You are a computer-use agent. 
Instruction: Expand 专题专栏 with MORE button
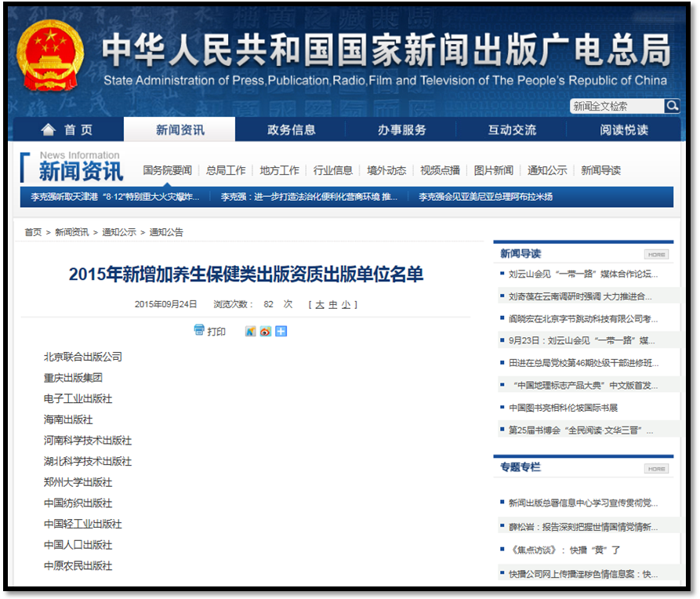coord(656,468)
